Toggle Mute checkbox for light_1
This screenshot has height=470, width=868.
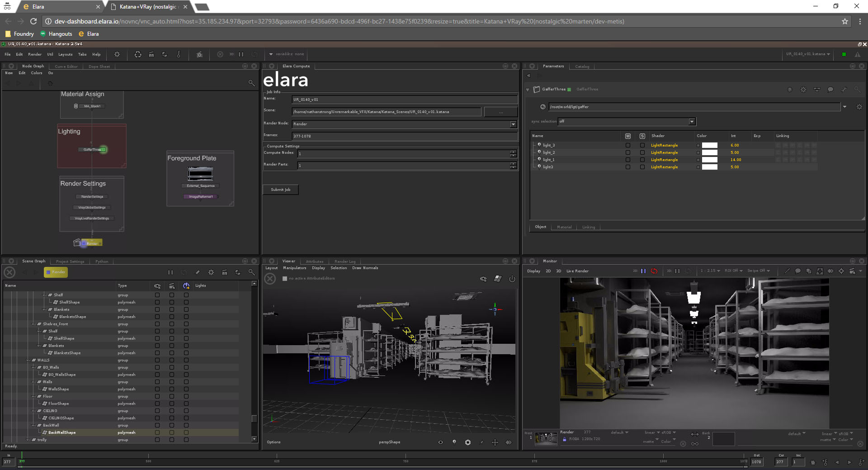(627, 160)
